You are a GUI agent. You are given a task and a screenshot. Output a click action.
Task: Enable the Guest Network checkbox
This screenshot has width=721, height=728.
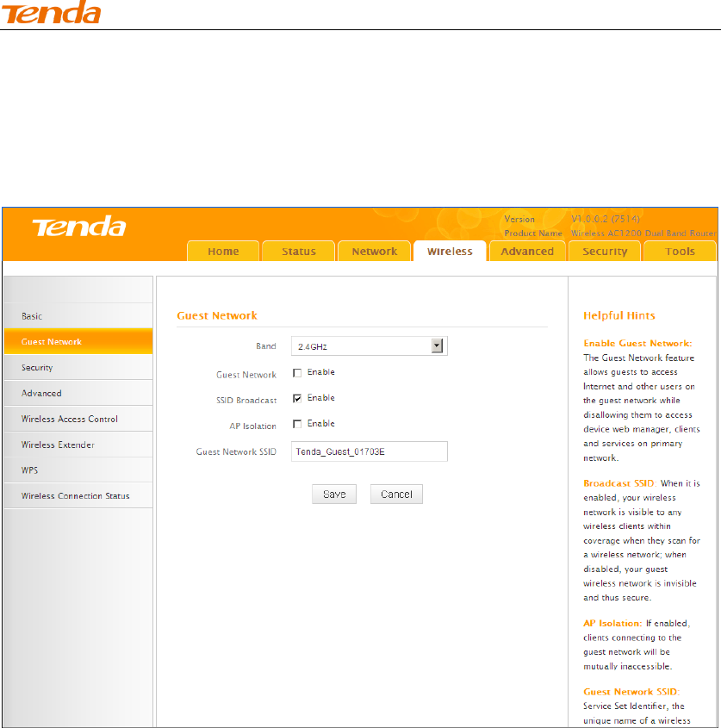tap(297, 373)
